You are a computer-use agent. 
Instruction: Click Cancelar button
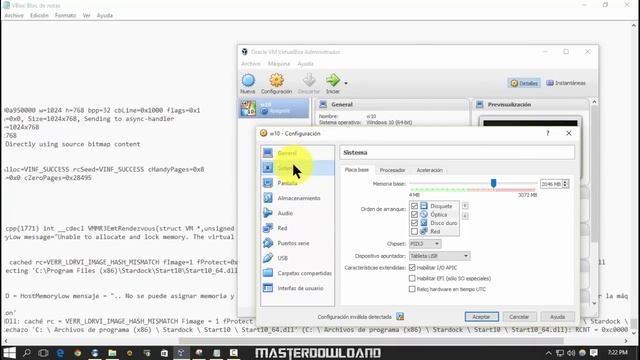coord(519,317)
